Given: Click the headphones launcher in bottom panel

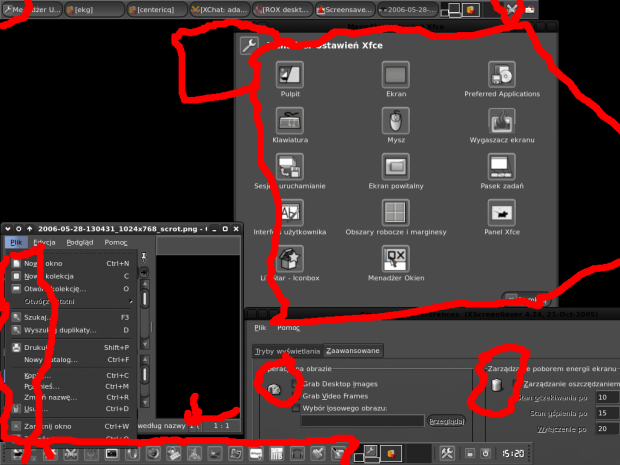Looking at the screenshot, I should [297, 454].
